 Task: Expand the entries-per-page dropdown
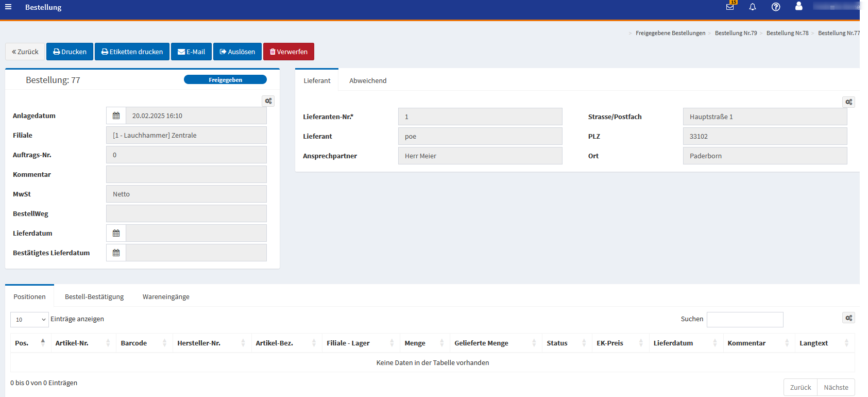(29, 320)
